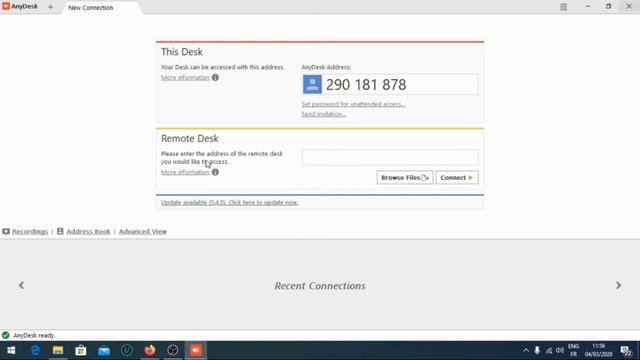Click the update available 5.4.0 link

229,202
